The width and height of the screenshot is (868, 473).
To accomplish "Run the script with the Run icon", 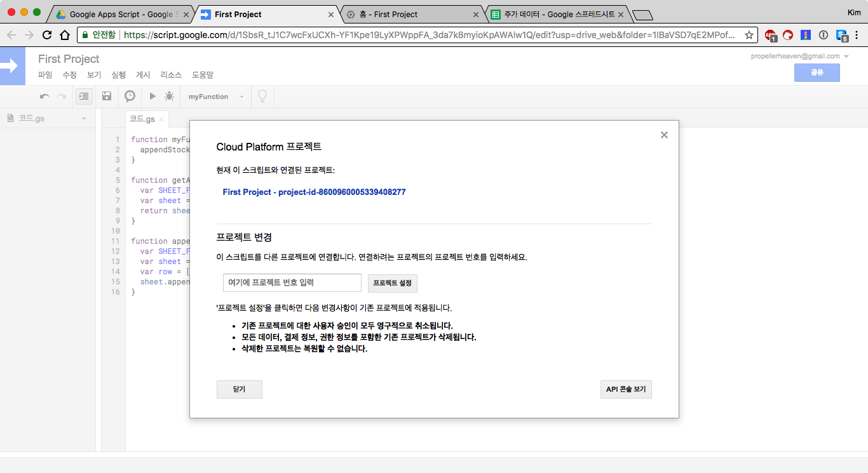I will tap(152, 96).
